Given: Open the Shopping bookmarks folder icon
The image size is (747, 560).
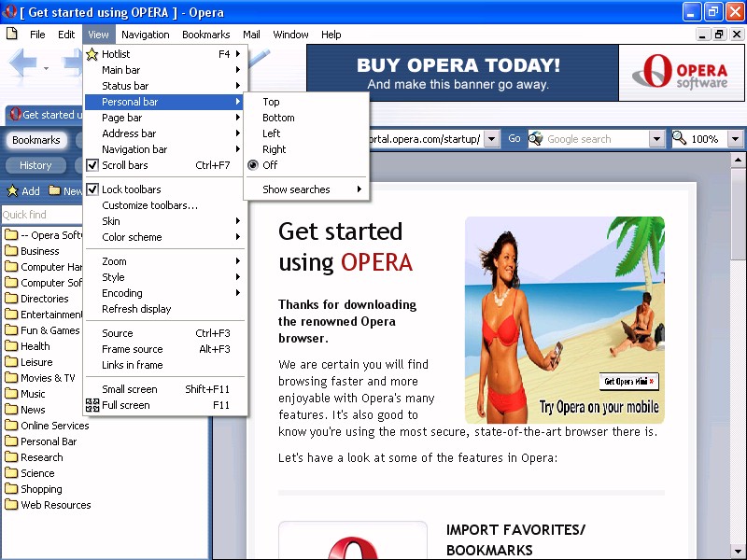Looking at the screenshot, I should coord(11,489).
